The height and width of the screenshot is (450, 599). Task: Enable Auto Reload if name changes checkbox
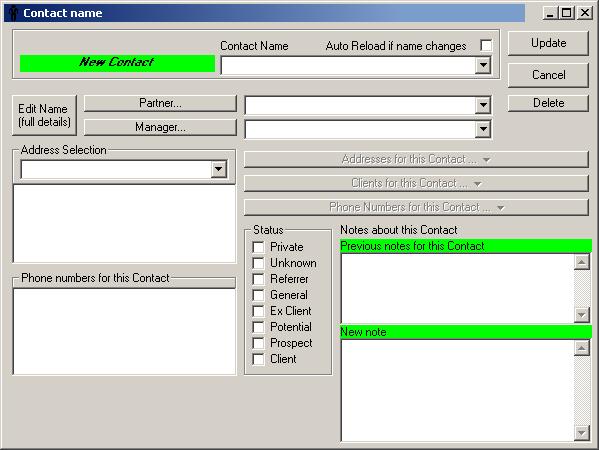486,45
